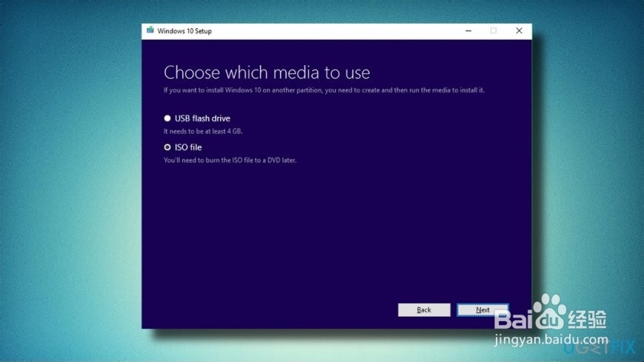Click the 'You'll need to burn the ISO file' note

pos(230,160)
